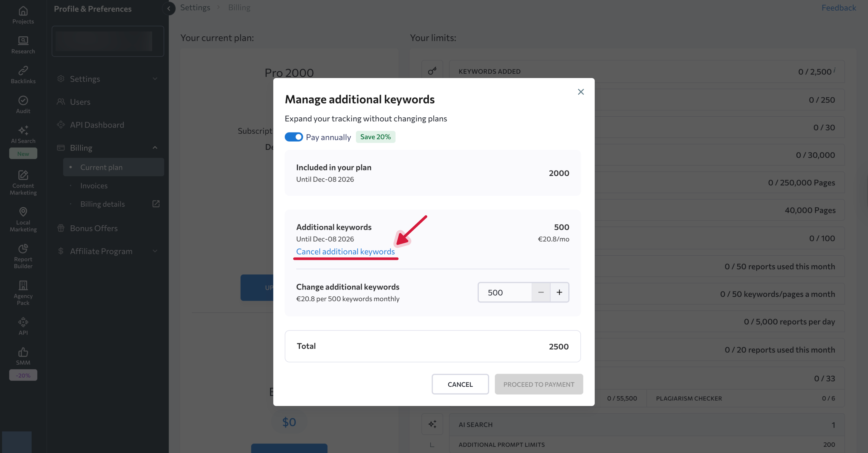868x453 pixels.
Task: Open the Backlinks section icon
Action: pyautogui.click(x=23, y=70)
